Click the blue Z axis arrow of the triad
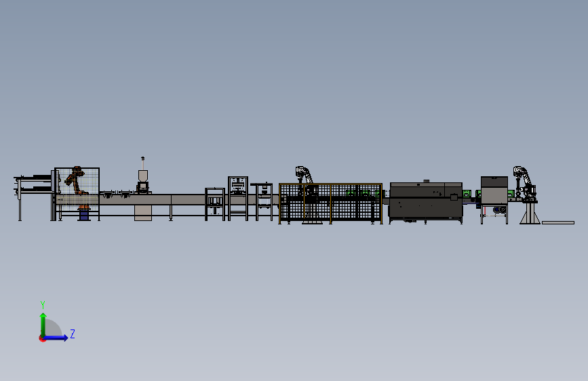 pos(56,338)
